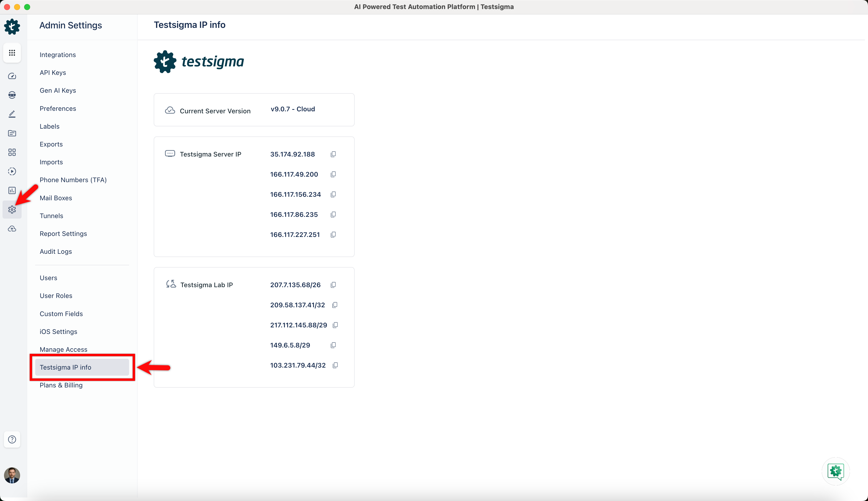
Task: Open the settings gear icon in sidebar
Action: coord(12,210)
